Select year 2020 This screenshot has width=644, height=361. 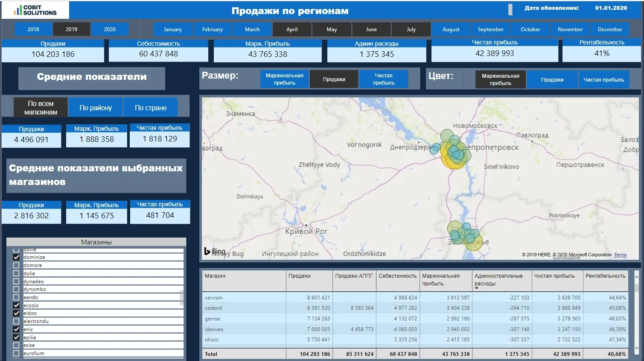pos(109,29)
